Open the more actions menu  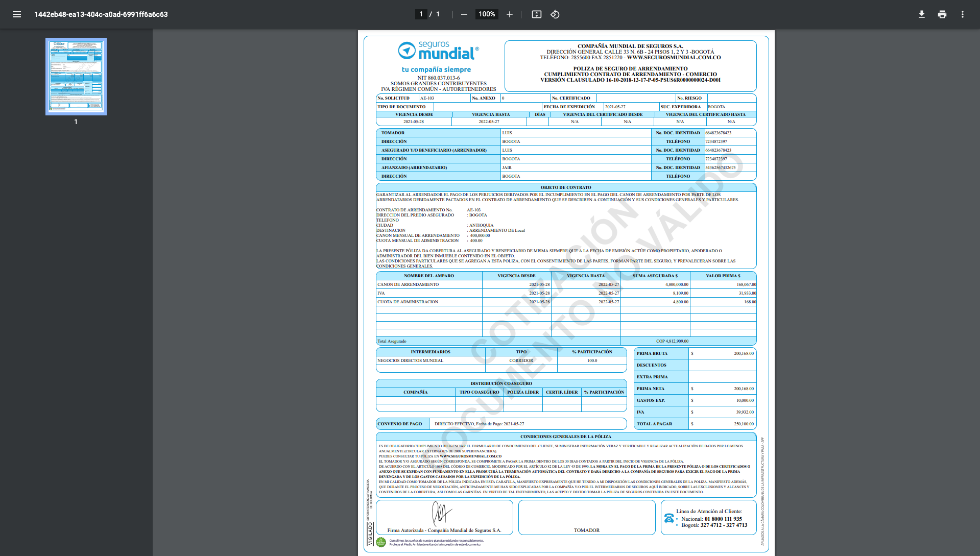tap(963, 14)
